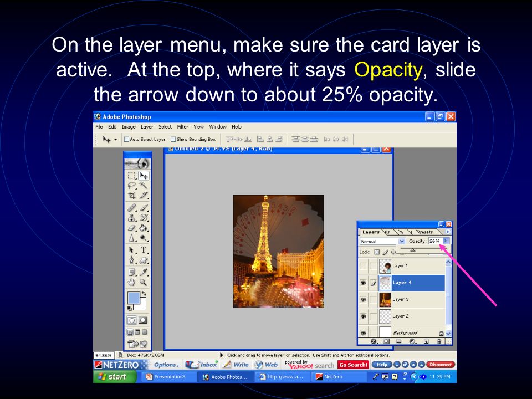Click the layer style icon in Layers panel

[x=374, y=341]
